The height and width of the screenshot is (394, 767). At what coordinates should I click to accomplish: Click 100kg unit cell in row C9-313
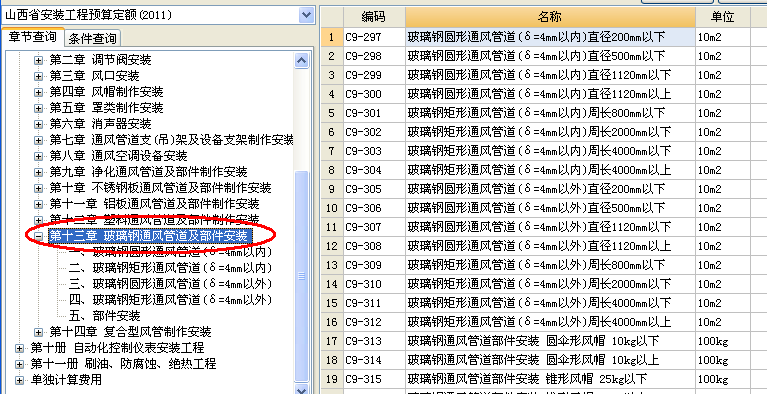(722, 341)
